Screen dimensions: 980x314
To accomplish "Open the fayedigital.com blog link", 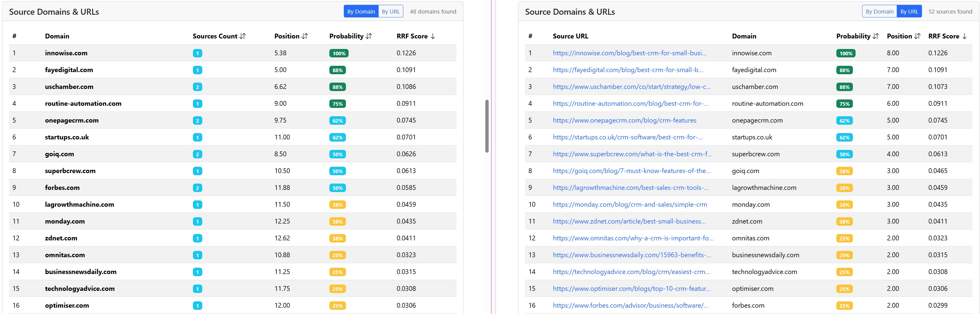I will click(628, 70).
